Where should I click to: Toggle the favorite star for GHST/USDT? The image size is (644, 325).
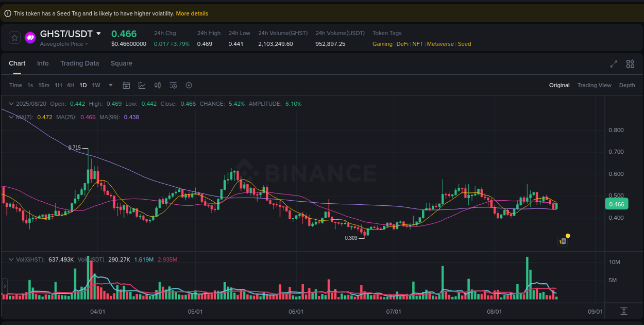(14, 38)
